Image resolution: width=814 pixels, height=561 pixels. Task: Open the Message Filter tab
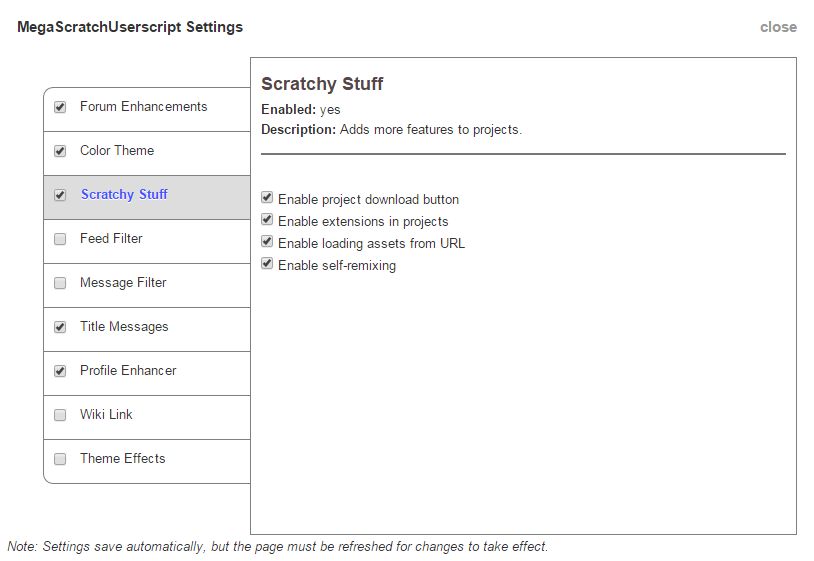123,283
